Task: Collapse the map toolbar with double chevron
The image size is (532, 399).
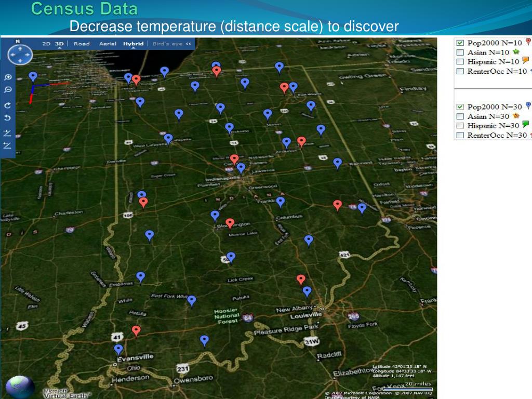Action: click(x=189, y=44)
